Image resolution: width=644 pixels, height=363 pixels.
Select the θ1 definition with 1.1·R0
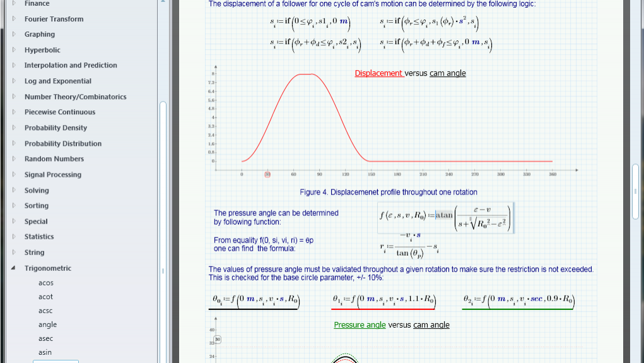[383, 299]
